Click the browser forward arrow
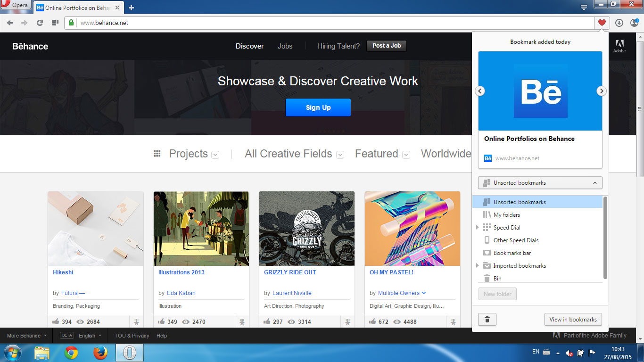Image resolution: width=644 pixels, height=362 pixels. (x=25, y=23)
